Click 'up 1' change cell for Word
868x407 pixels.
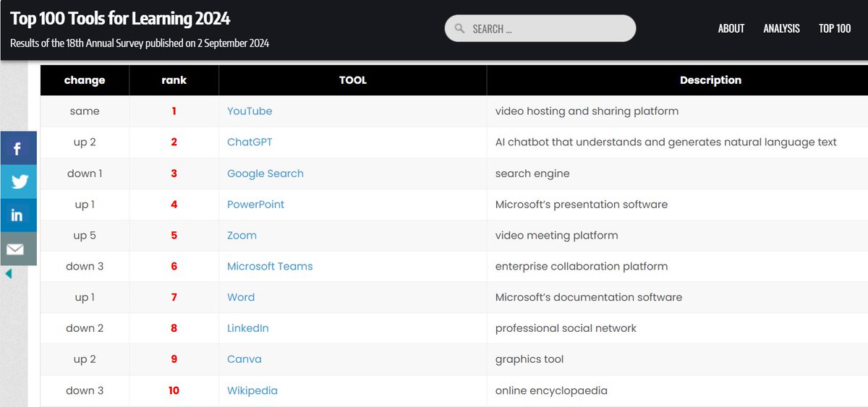[85, 298]
